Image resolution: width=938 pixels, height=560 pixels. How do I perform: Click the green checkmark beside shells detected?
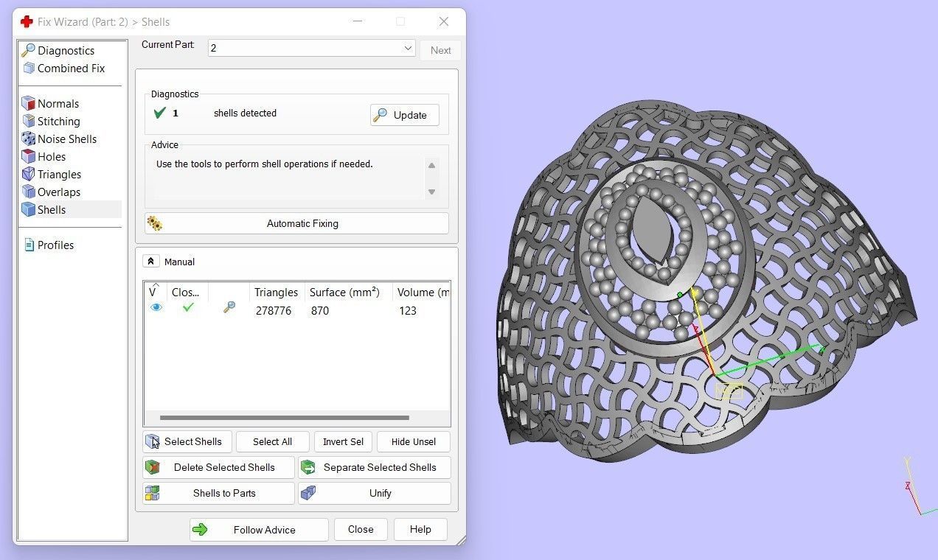(x=159, y=113)
